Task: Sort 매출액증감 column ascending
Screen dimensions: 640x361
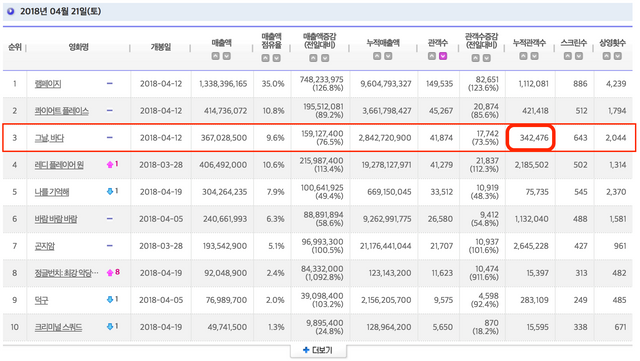Action: [x=313, y=58]
